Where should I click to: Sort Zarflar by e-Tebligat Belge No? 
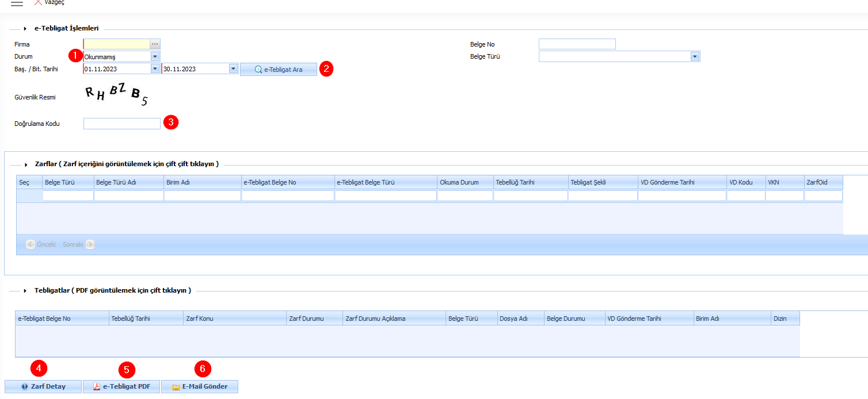click(288, 182)
